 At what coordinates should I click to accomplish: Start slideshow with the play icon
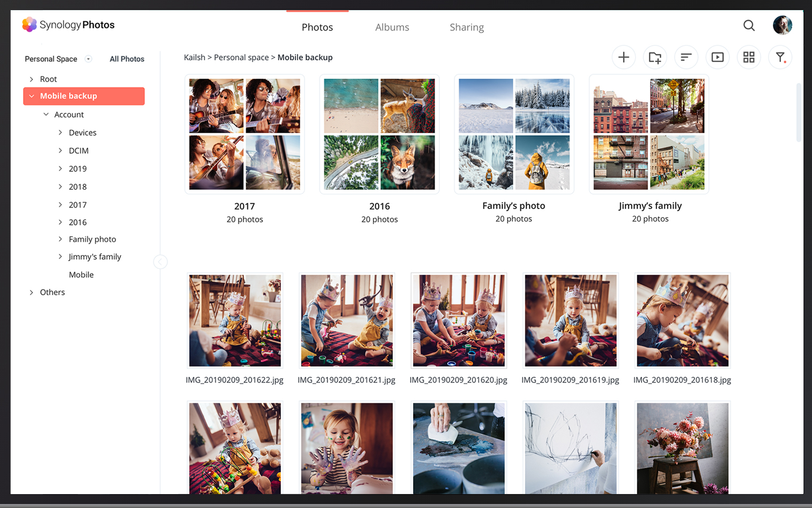point(717,57)
